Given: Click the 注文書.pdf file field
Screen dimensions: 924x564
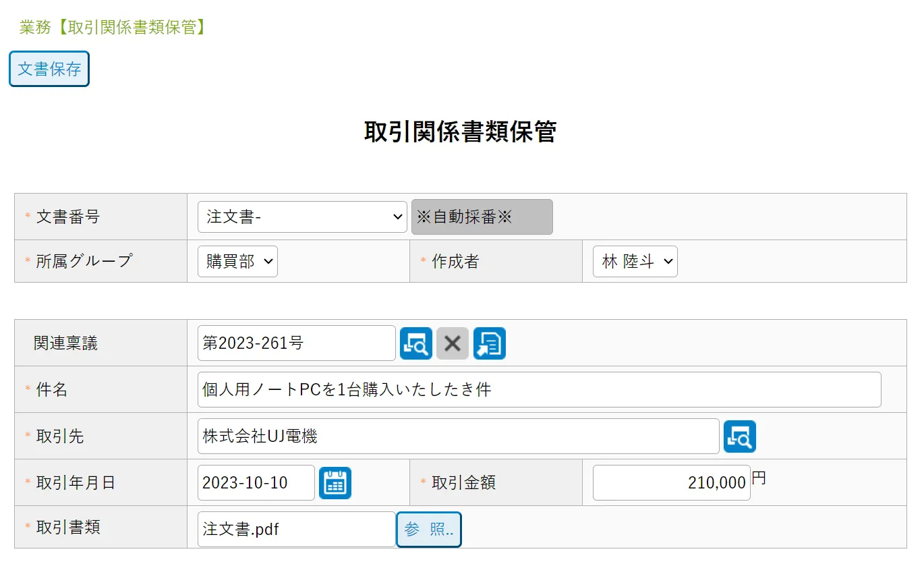Looking at the screenshot, I should point(297,530).
